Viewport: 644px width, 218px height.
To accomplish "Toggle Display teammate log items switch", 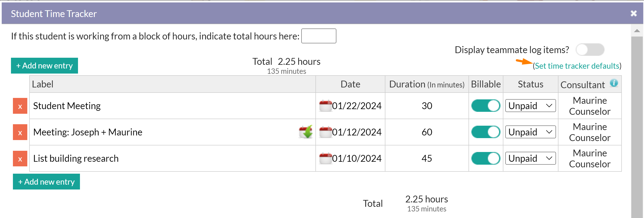I will tap(590, 50).
